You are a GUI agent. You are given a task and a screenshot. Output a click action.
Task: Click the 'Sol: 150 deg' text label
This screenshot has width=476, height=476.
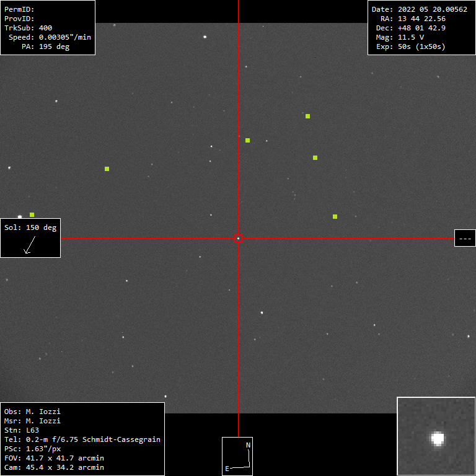click(30, 227)
